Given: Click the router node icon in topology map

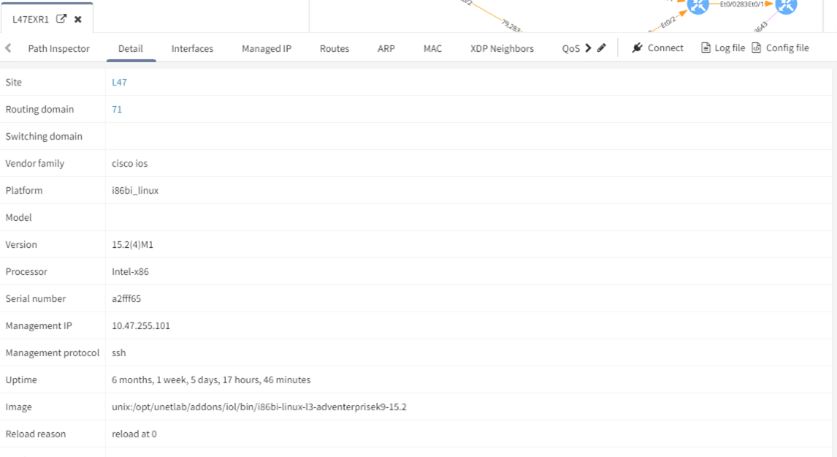Looking at the screenshot, I should click(698, 6).
